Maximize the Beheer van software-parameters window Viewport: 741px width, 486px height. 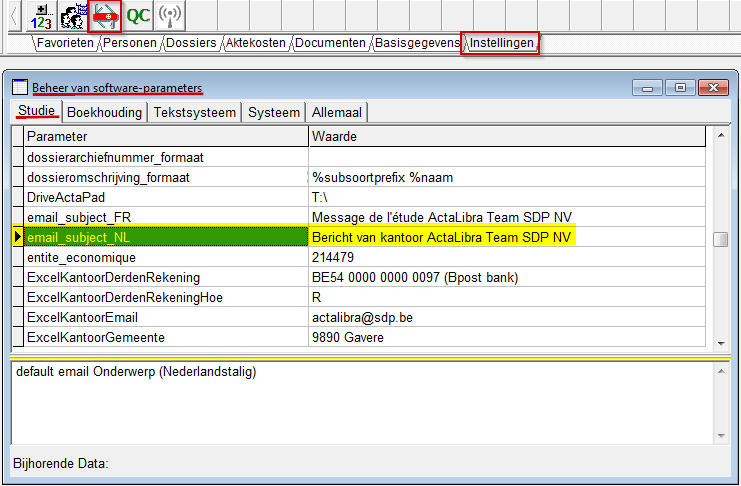680,88
